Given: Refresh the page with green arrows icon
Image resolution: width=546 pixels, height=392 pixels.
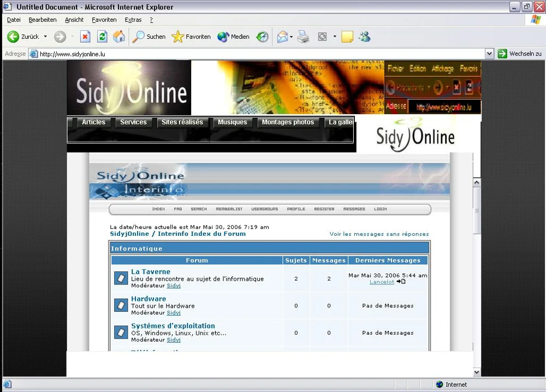Looking at the screenshot, I should 102,37.
